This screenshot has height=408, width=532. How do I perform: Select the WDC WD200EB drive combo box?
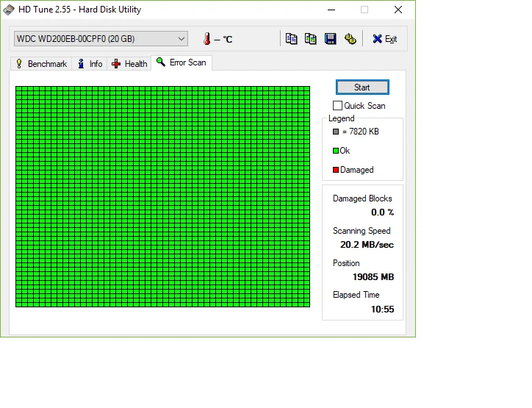pos(101,39)
